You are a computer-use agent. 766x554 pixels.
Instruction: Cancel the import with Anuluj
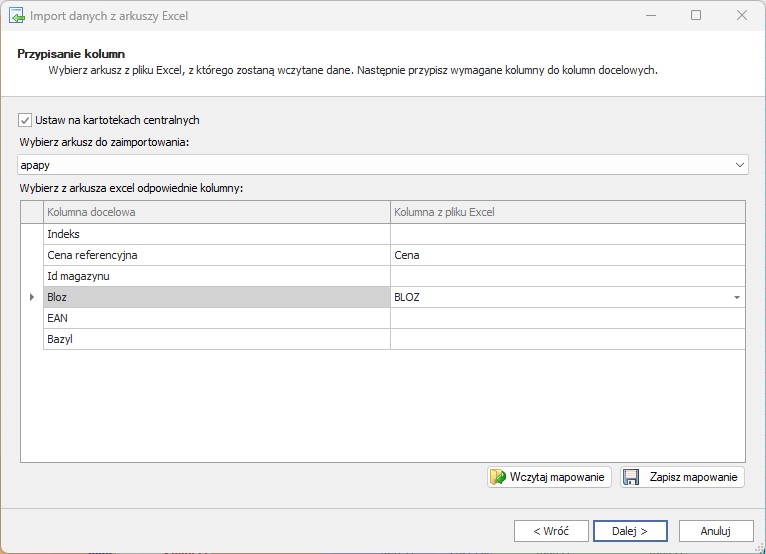pyautogui.click(x=715, y=531)
